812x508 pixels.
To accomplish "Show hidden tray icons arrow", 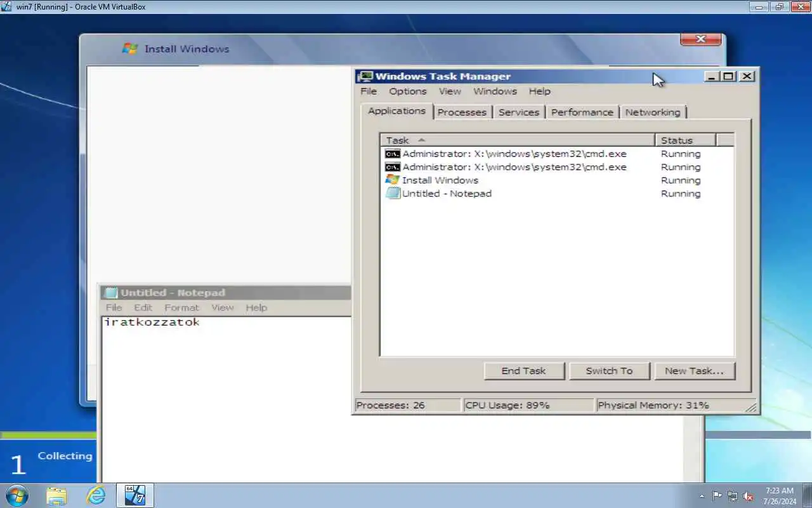I will [x=702, y=496].
